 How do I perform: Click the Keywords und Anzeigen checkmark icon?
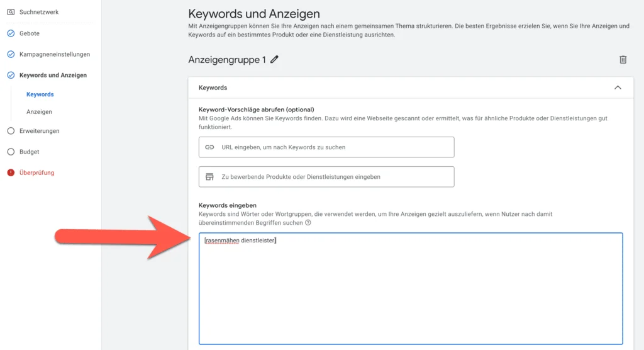coord(11,76)
